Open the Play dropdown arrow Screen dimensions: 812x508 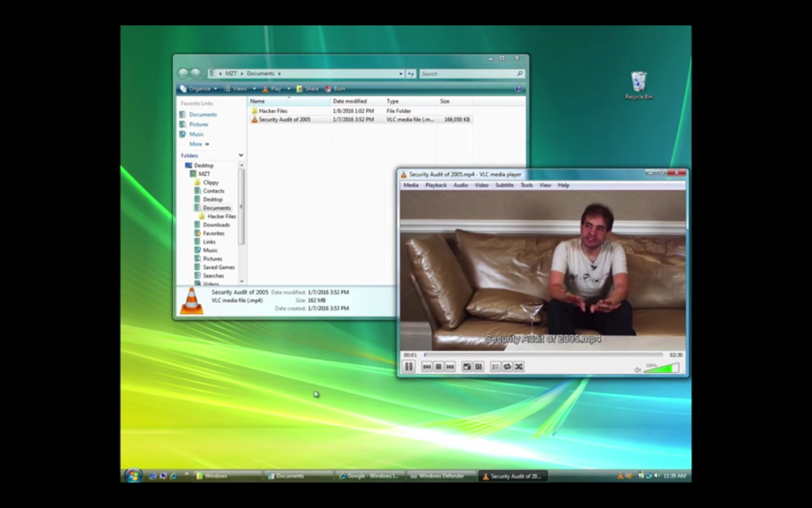pyautogui.click(x=288, y=89)
